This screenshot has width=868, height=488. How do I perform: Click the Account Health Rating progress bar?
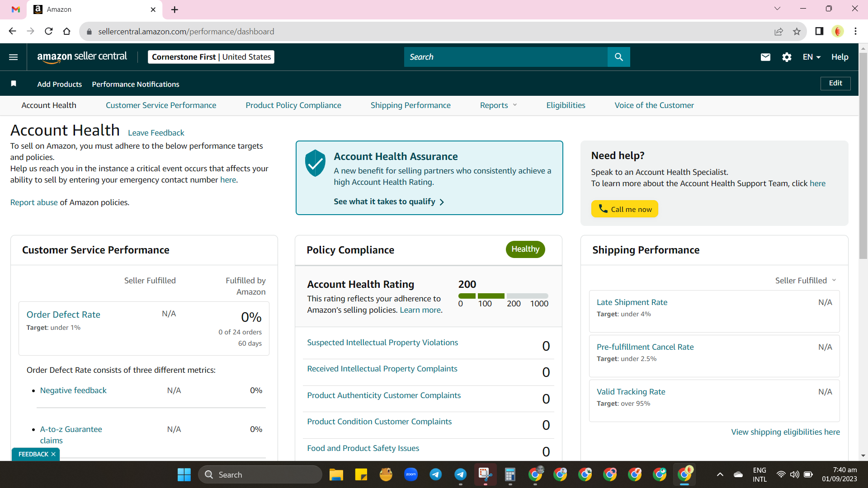pyautogui.click(x=503, y=296)
